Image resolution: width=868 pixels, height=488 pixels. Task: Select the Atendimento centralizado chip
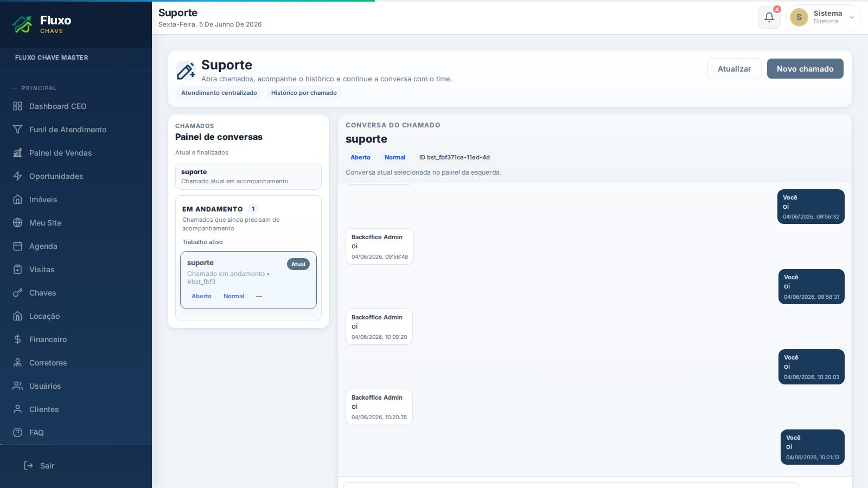219,93
